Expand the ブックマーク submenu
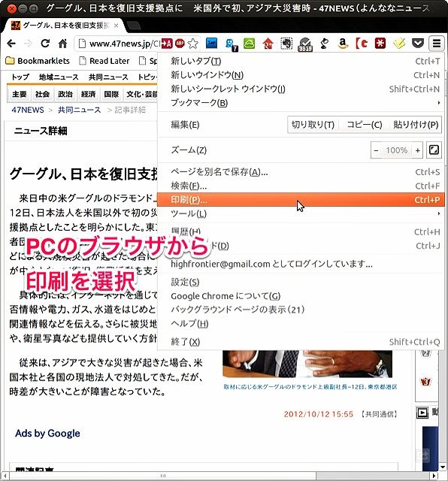 [301, 103]
